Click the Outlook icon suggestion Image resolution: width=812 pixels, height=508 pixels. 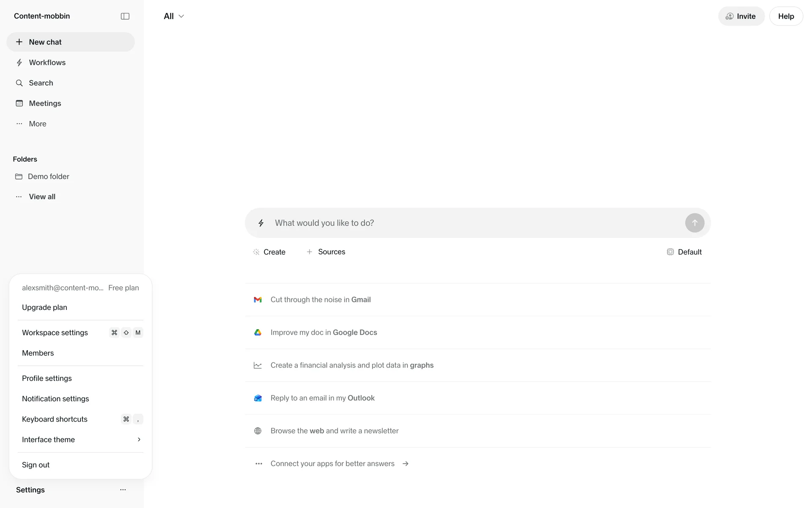258,398
